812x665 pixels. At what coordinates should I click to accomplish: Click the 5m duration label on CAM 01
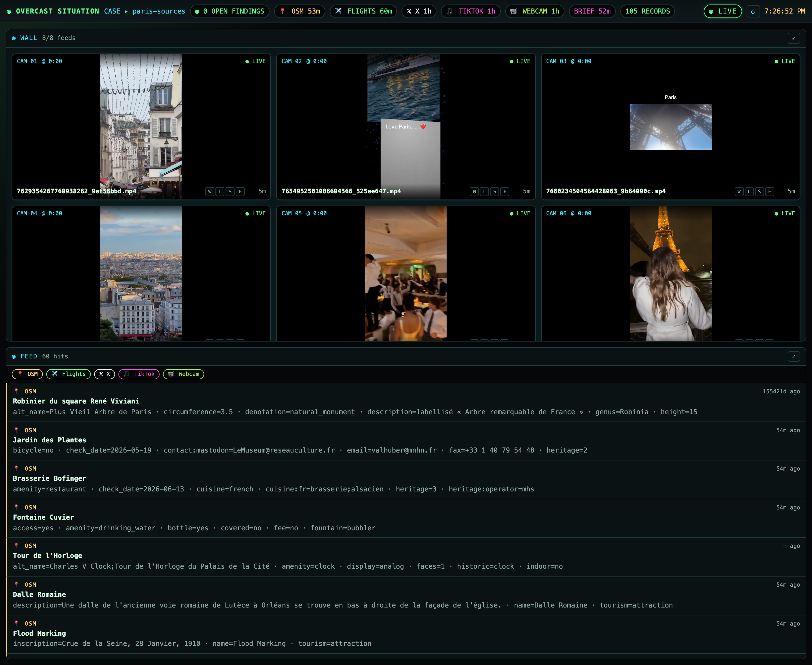coord(262,192)
